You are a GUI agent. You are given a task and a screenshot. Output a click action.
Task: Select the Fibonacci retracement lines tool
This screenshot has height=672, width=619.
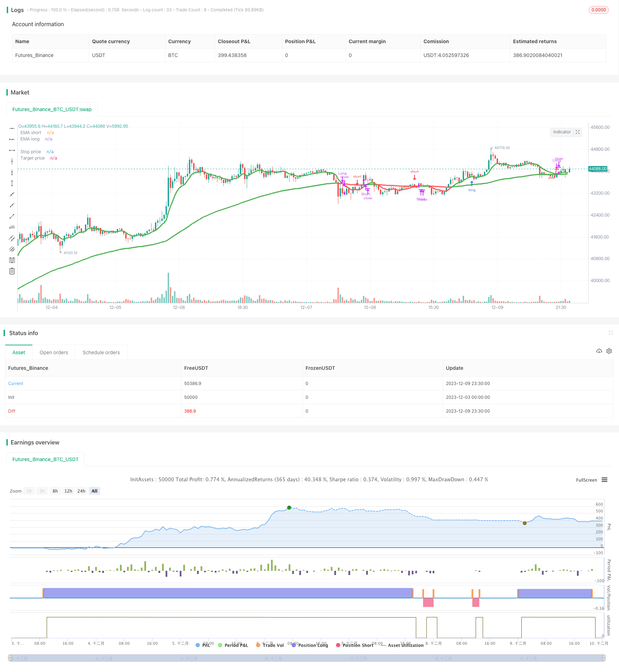point(12,260)
